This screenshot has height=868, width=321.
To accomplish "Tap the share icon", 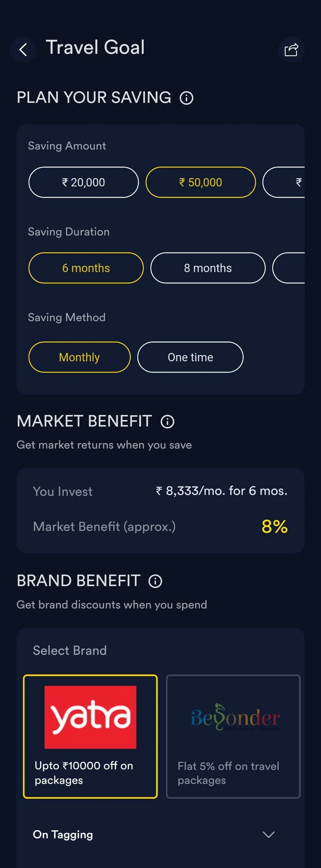I will [291, 50].
